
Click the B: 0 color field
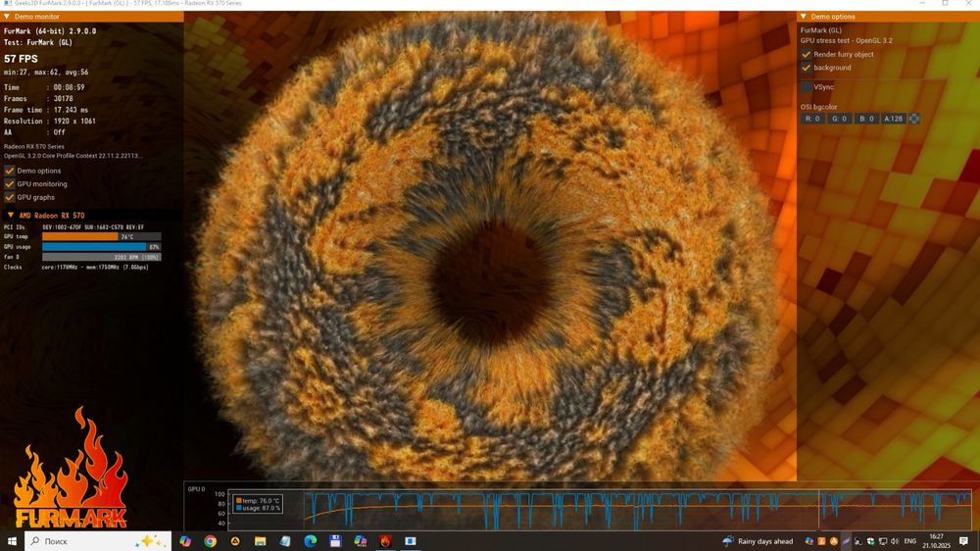coord(866,119)
